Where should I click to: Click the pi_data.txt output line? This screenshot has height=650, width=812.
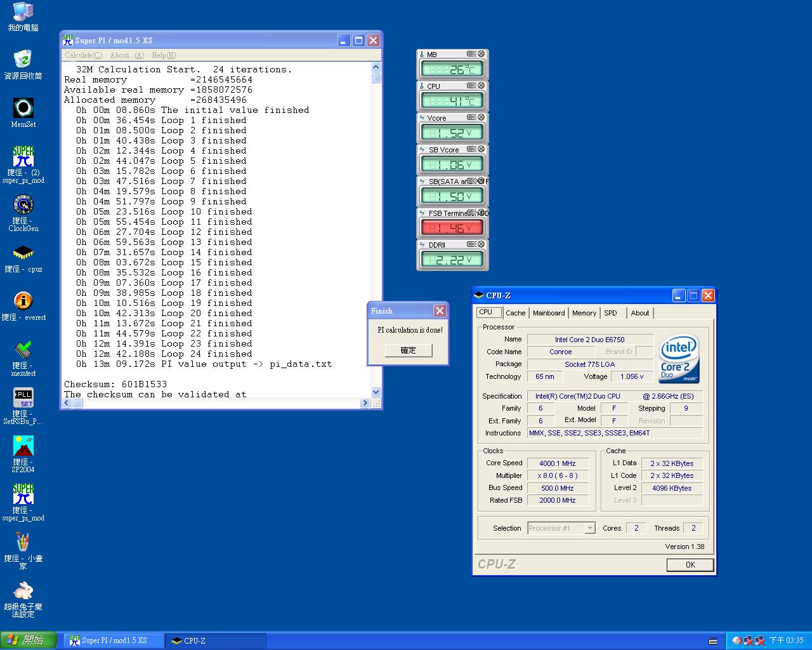(204, 364)
